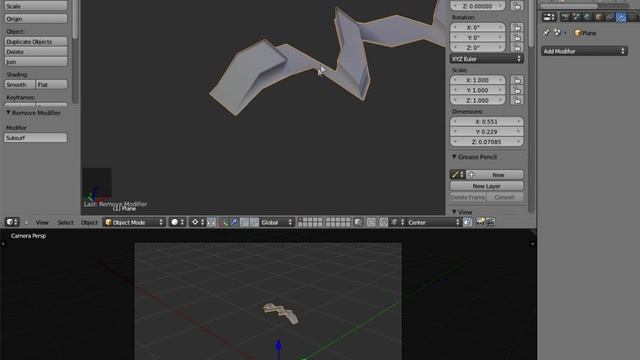Toggle lock for Rotation X
The height and width of the screenshot is (360, 640).
click(x=517, y=27)
